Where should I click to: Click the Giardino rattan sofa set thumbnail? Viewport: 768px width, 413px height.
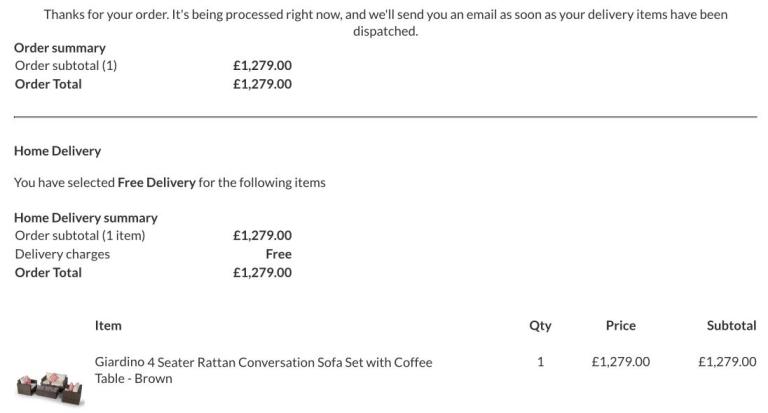[49, 387]
